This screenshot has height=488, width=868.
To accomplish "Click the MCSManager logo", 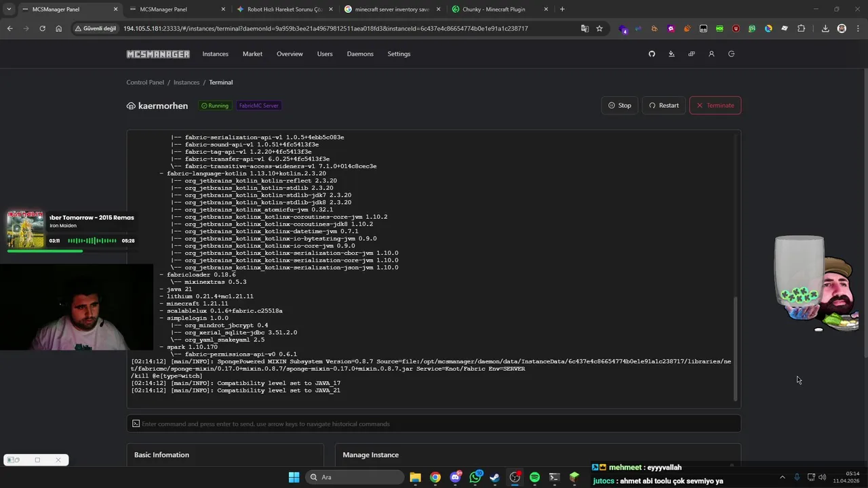I will tap(158, 54).
